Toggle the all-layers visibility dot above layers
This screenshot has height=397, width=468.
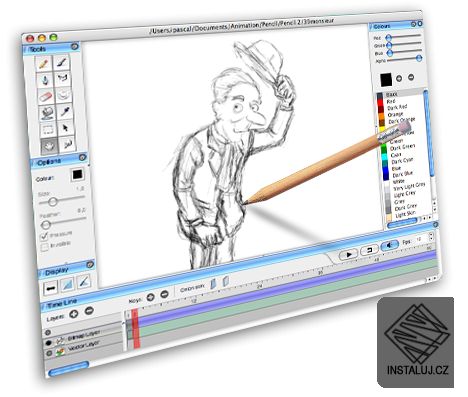(x=48, y=332)
